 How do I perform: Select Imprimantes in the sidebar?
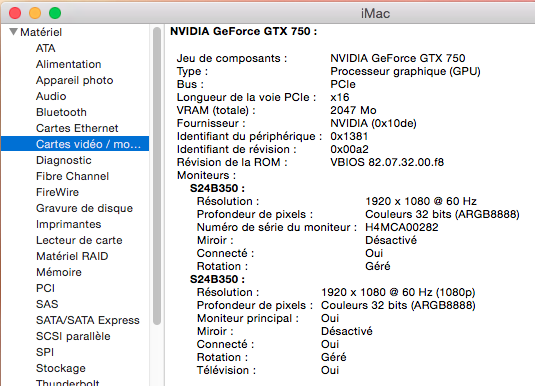(x=69, y=224)
